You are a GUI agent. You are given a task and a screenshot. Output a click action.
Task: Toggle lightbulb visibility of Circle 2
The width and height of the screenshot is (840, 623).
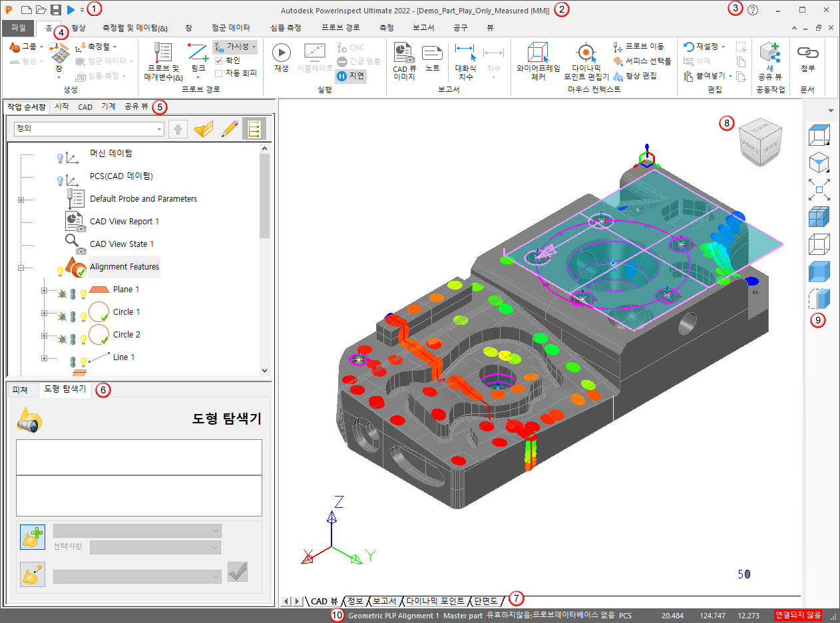click(84, 339)
